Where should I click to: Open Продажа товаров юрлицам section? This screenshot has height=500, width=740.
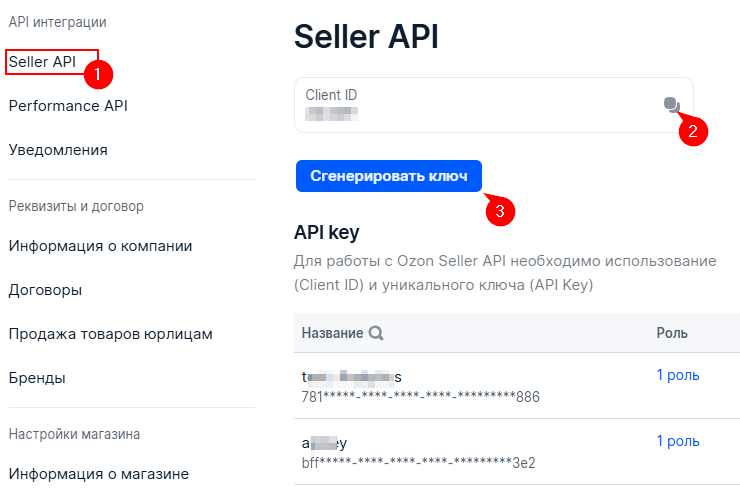tap(110, 334)
